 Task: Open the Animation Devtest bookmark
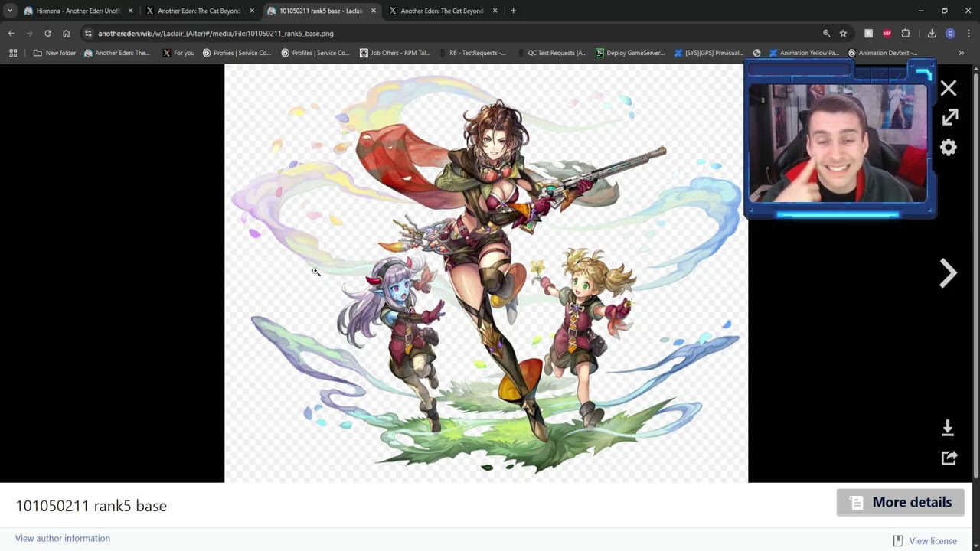pos(883,53)
